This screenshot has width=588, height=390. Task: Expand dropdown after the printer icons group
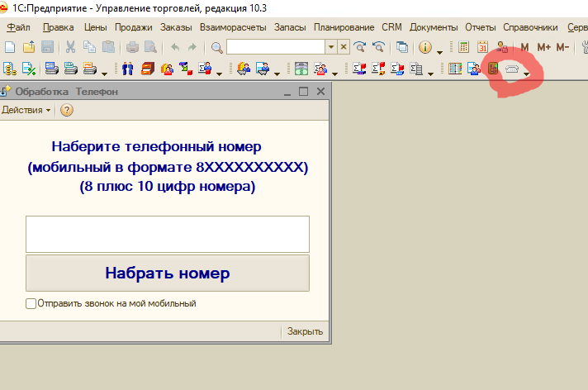(x=104, y=74)
